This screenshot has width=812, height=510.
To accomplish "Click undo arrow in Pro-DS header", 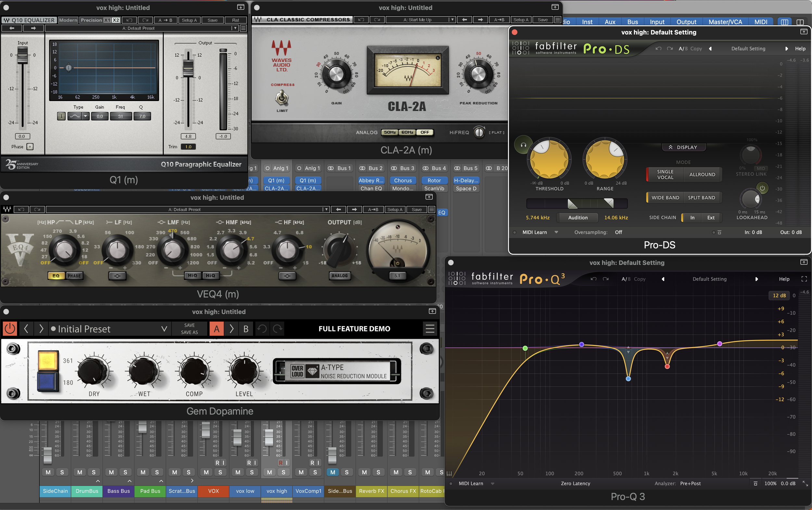I will (x=658, y=49).
